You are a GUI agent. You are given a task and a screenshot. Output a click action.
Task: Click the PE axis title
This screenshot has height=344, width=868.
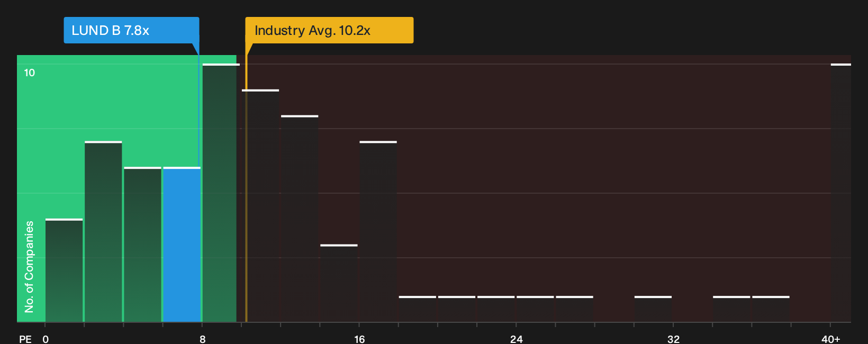click(x=25, y=339)
